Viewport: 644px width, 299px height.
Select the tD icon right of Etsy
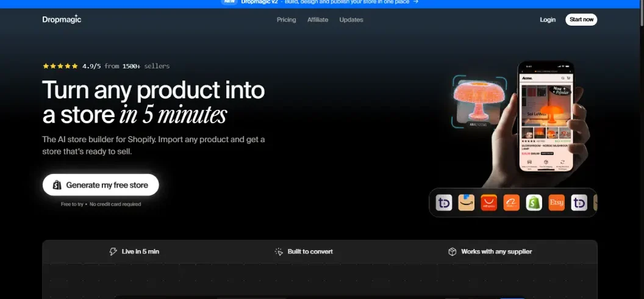click(x=579, y=203)
